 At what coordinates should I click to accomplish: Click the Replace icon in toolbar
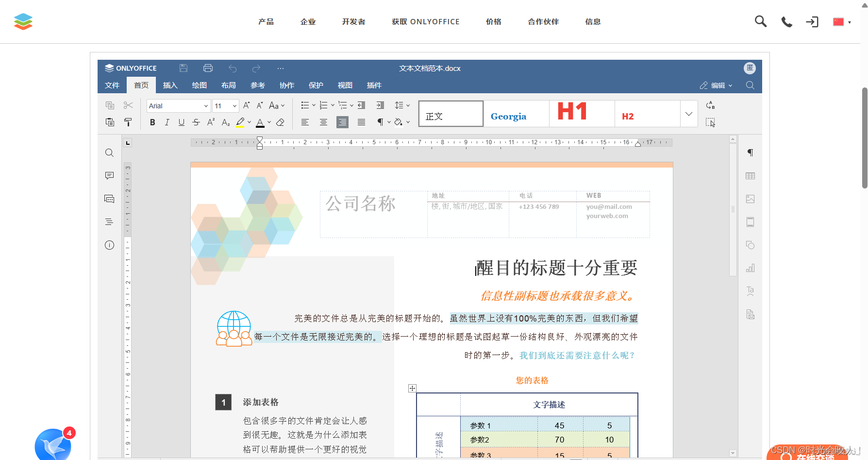pos(710,105)
